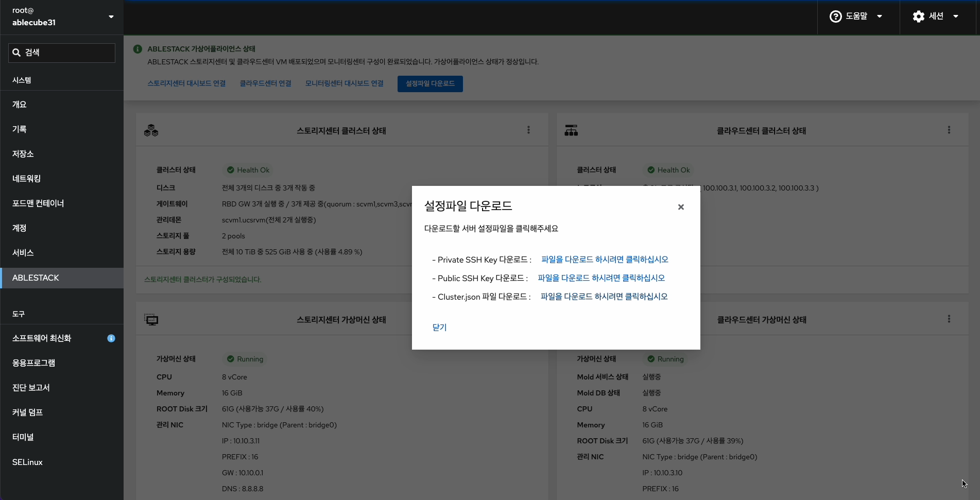Click the info icon beside ABLESTACK 가상어플라이언스 상태
This screenshot has width=980, height=500.
click(137, 48)
